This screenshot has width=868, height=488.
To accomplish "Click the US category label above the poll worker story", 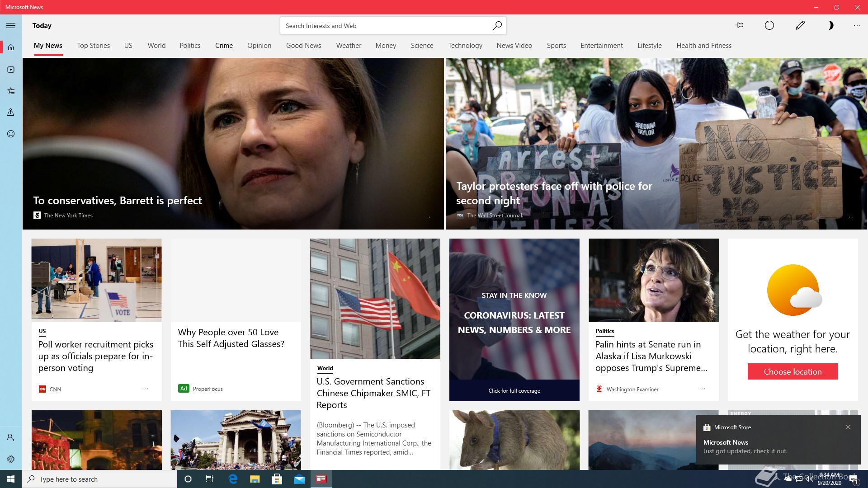I will 42,331.
